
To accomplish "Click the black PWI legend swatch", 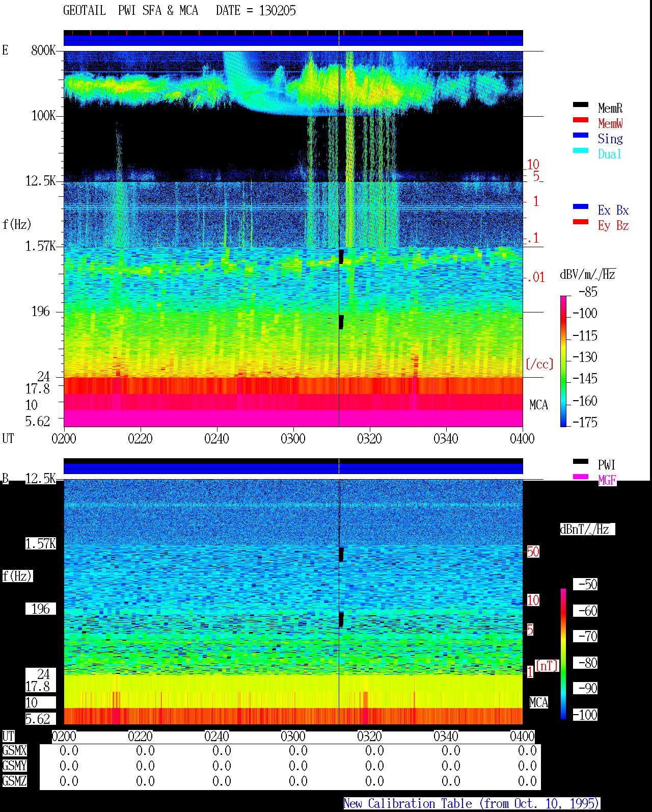I will (x=581, y=461).
